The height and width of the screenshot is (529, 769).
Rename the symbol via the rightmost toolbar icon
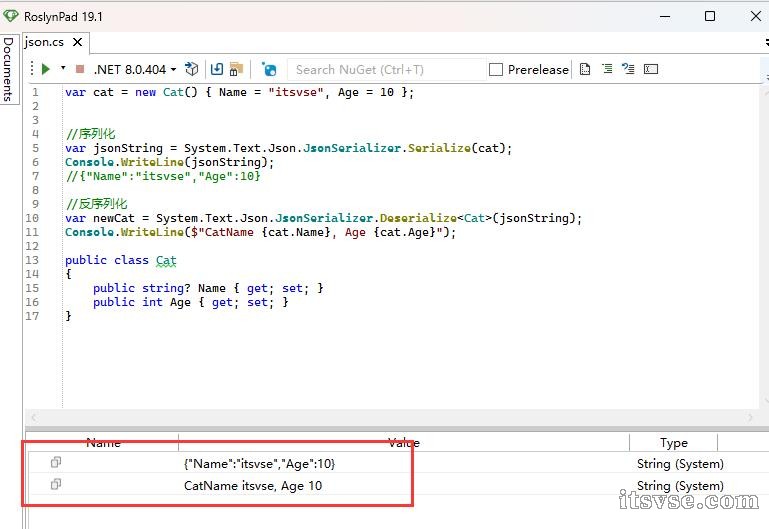[651, 69]
